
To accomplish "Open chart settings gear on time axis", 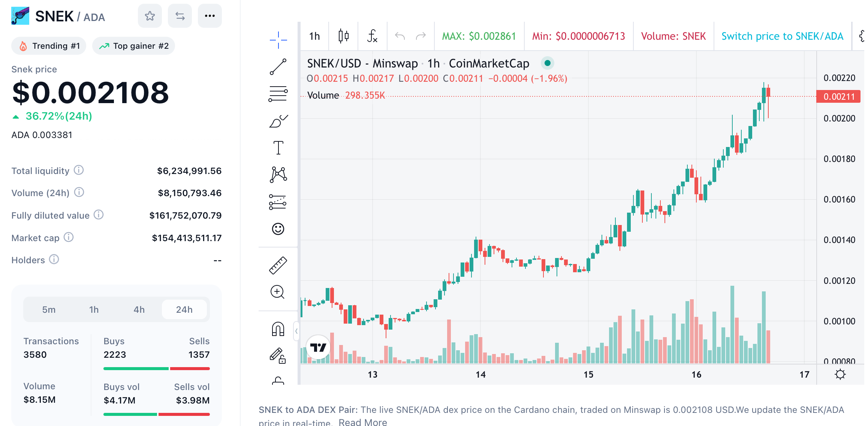I will click(840, 374).
